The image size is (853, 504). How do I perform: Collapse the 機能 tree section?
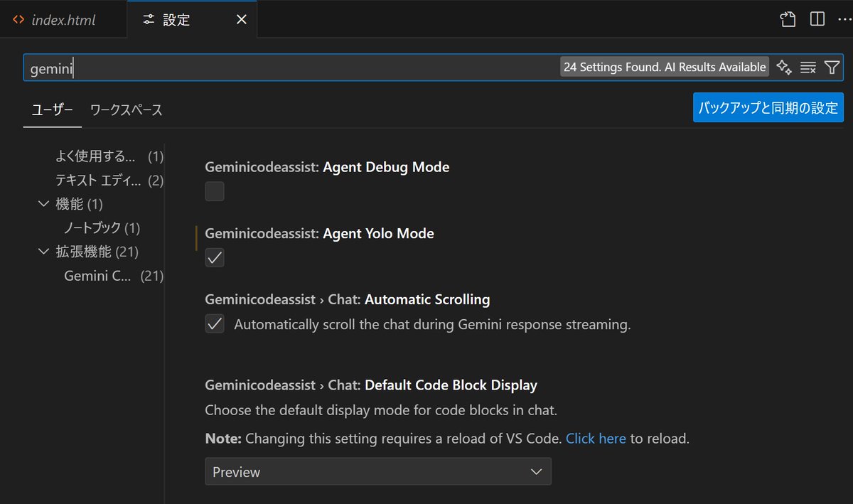tap(44, 203)
